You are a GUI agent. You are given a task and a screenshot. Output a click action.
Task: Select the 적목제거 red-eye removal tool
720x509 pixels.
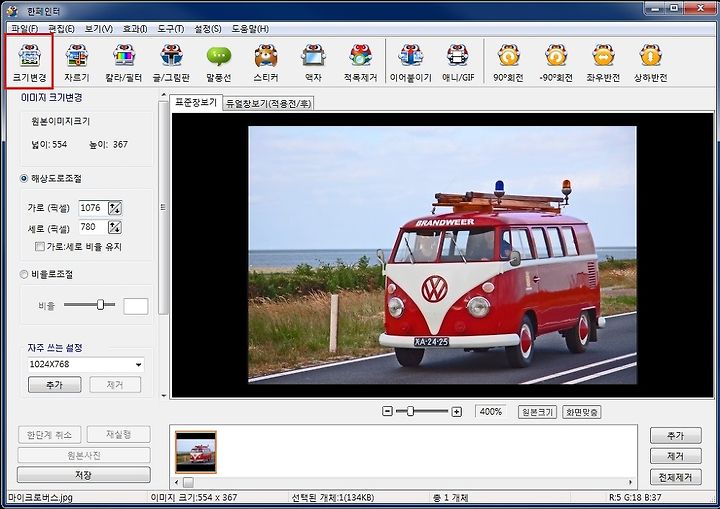[360, 62]
